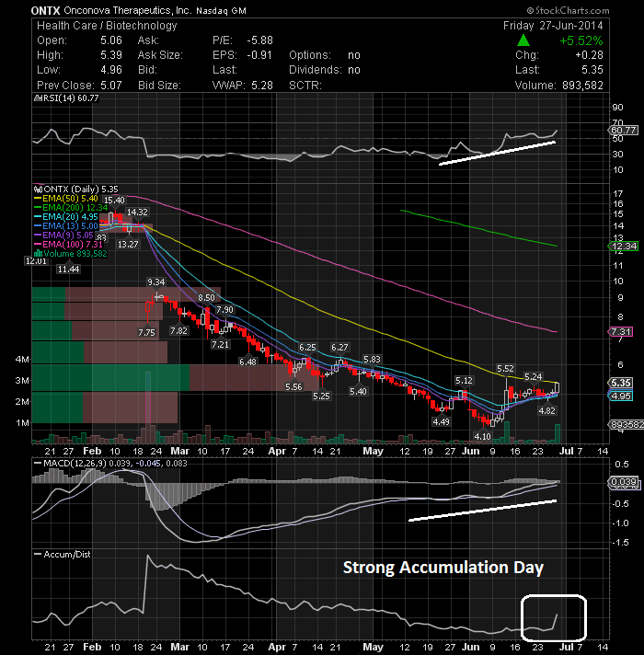644x655 pixels.
Task: Click the 5.24 price annotation
Action: point(533,377)
